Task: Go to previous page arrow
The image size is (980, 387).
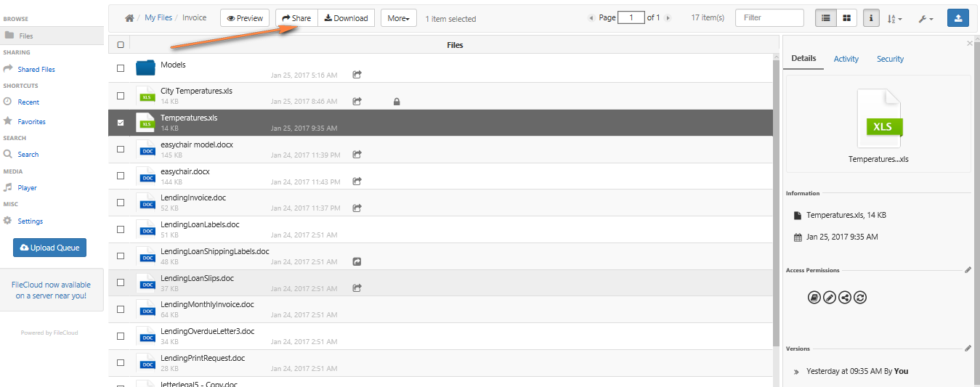Action: tap(591, 18)
